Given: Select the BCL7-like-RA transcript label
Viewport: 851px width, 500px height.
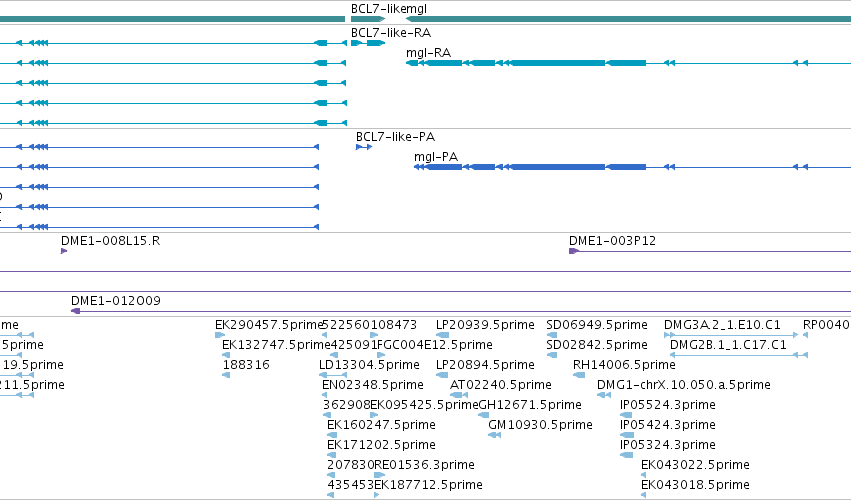Looking at the screenshot, I should [391, 33].
